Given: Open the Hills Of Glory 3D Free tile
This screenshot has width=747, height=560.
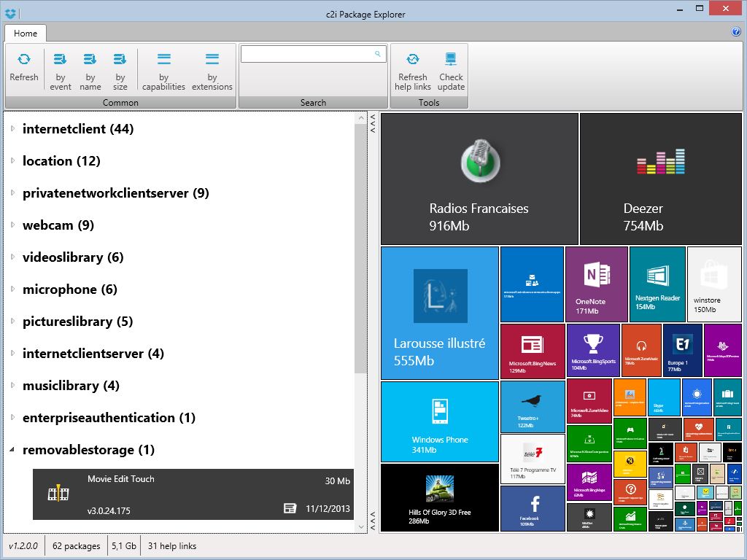Looking at the screenshot, I should pyautogui.click(x=440, y=497).
